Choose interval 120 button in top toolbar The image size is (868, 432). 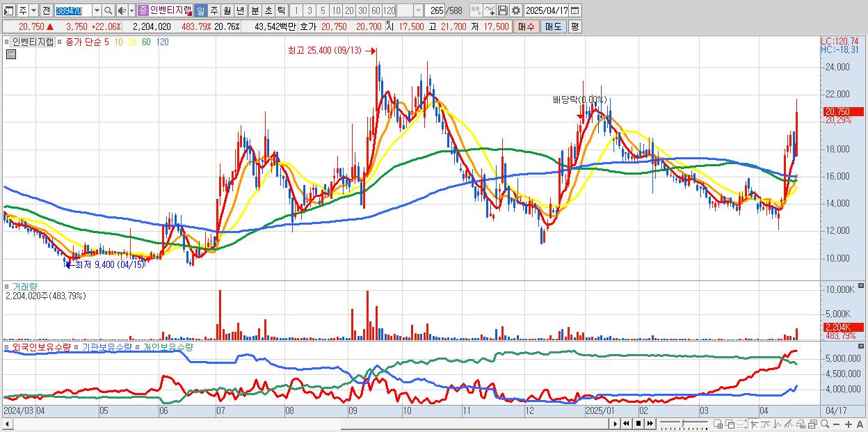pyautogui.click(x=389, y=10)
